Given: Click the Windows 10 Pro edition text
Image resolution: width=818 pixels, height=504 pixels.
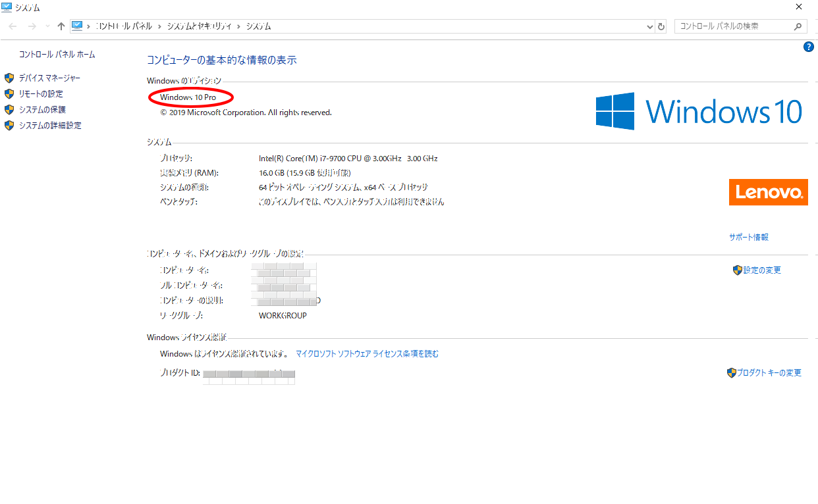Looking at the screenshot, I should 188,97.
